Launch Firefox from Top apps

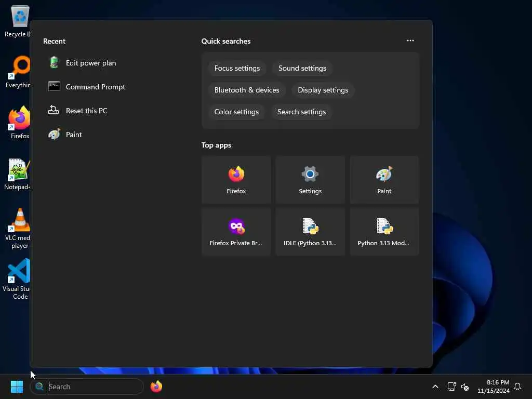click(x=236, y=180)
